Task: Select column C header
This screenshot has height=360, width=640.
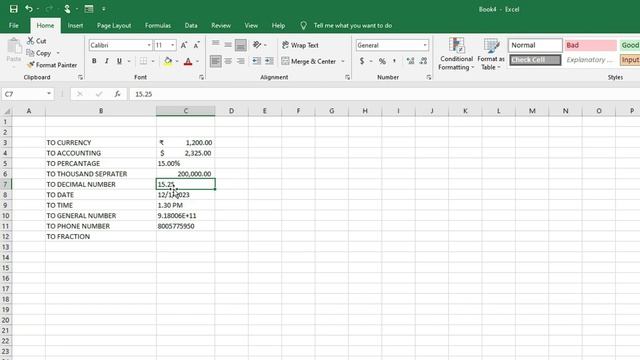Action: (x=186, y=111)
